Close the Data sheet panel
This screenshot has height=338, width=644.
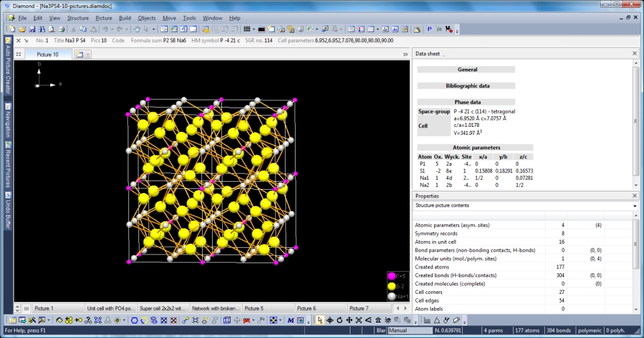click(635, 53)
